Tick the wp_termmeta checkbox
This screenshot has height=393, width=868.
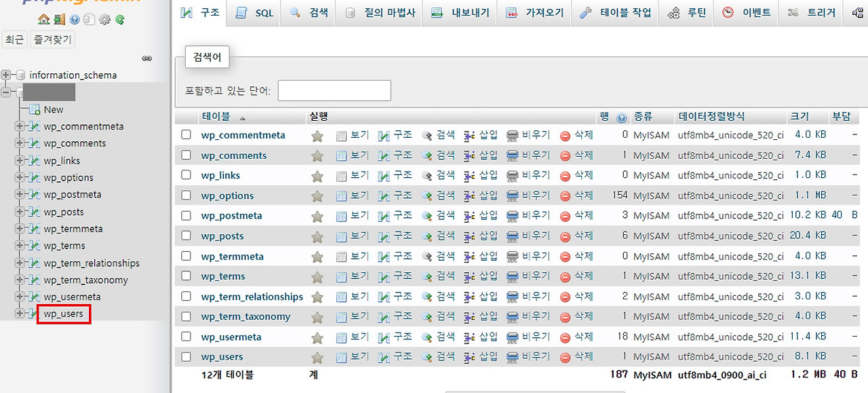(x=186, y=256)
